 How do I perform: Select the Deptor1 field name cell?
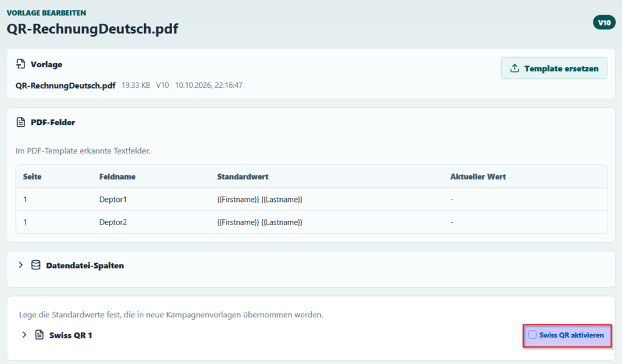click(112, 199)
